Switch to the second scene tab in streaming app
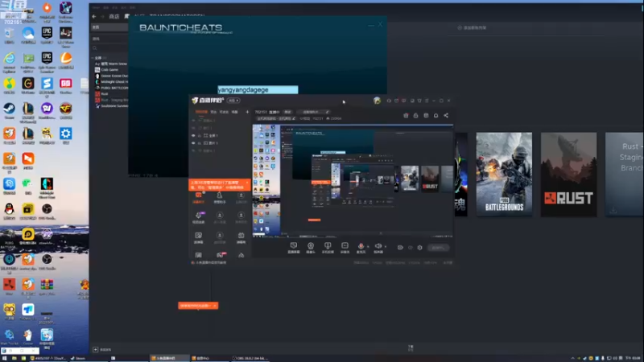This screenshot has height=362, width=644. point(213,112)
